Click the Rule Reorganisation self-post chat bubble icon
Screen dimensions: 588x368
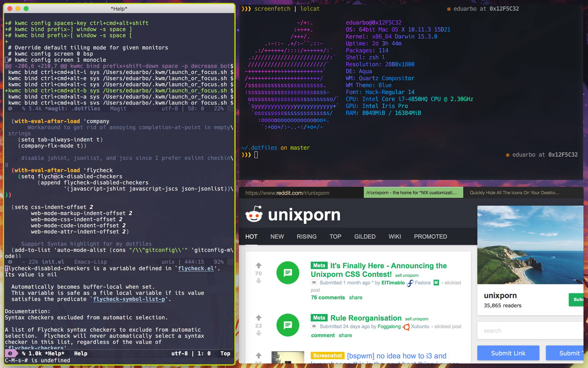[288, 325]
